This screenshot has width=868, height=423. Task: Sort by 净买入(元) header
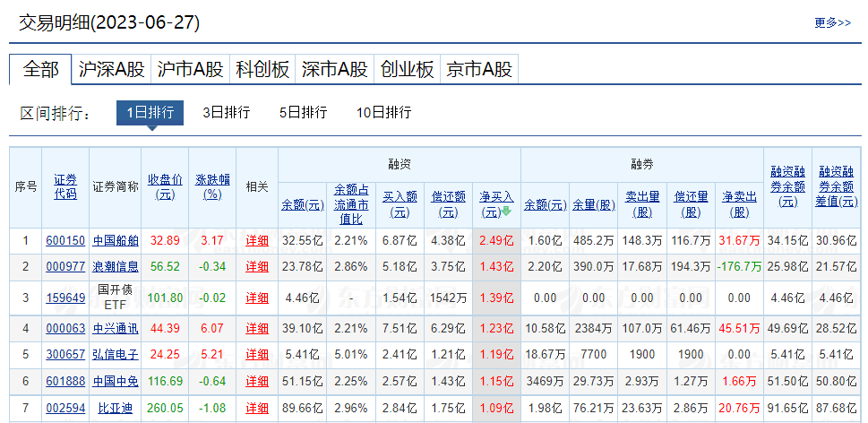point(494,205)
